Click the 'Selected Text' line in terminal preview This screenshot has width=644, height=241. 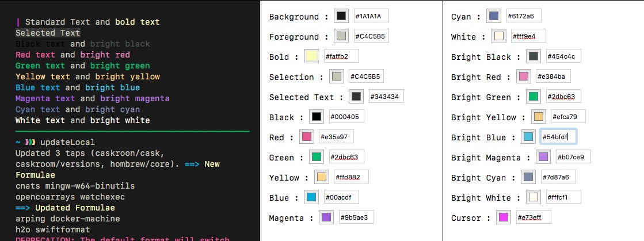click(48, 33)
